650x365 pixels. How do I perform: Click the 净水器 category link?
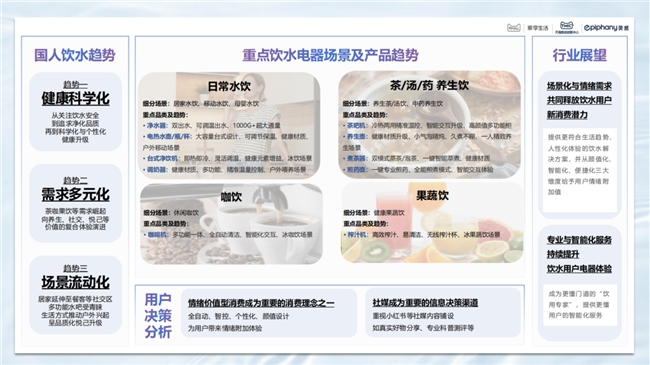[156, 125]
